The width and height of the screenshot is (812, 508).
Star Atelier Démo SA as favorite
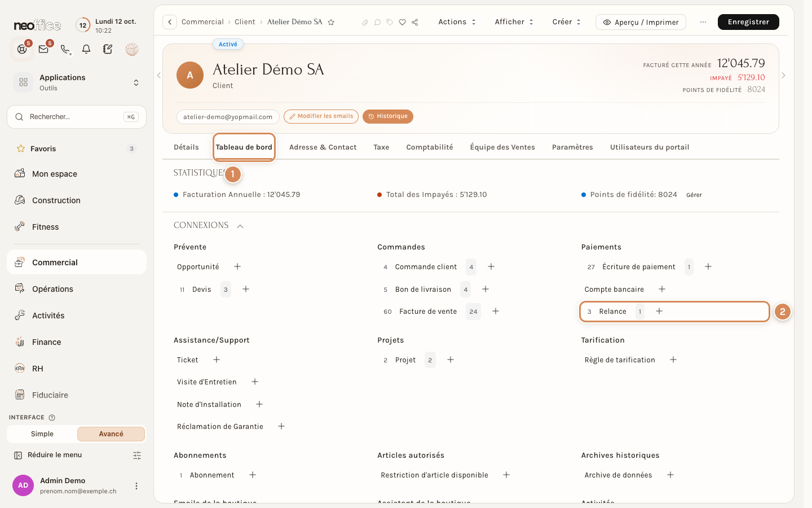pos(331,22)
